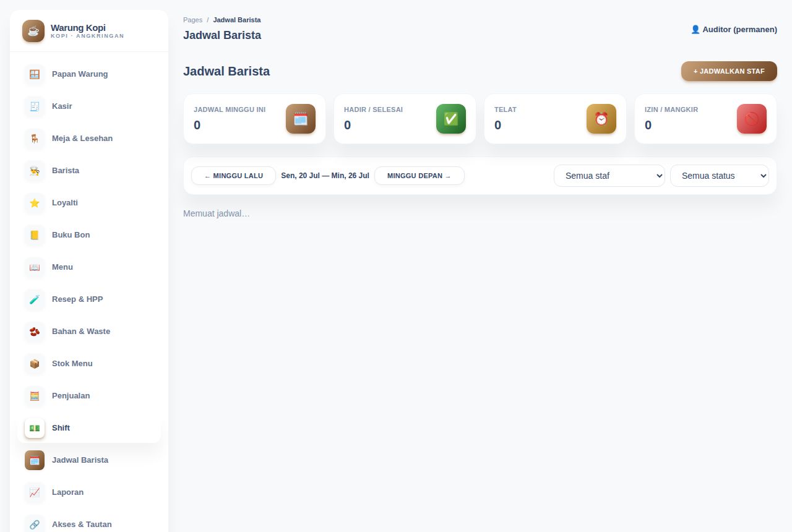This screenshot has height=532, width=792.
Task: Click the Hadir / Selesai checkmark icon
Action: 451,119
